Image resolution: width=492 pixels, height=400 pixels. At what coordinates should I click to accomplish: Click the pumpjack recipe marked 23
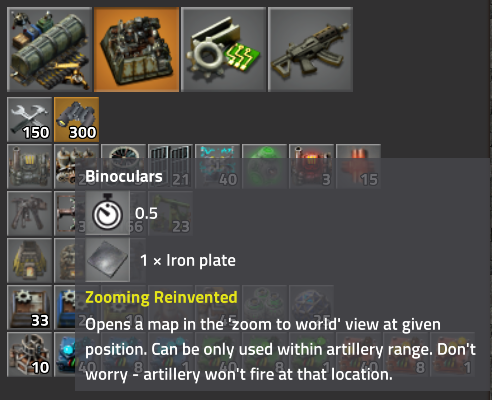click(x=171, y=214)
